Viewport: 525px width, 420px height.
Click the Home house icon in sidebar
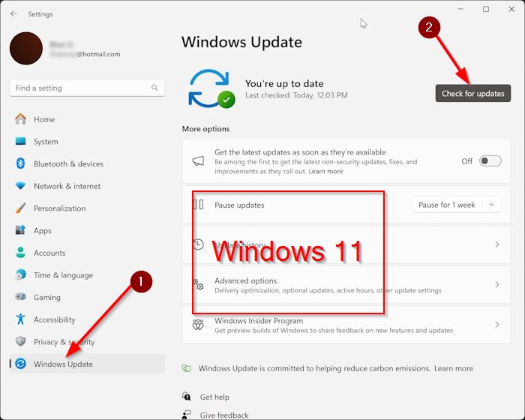20,119
